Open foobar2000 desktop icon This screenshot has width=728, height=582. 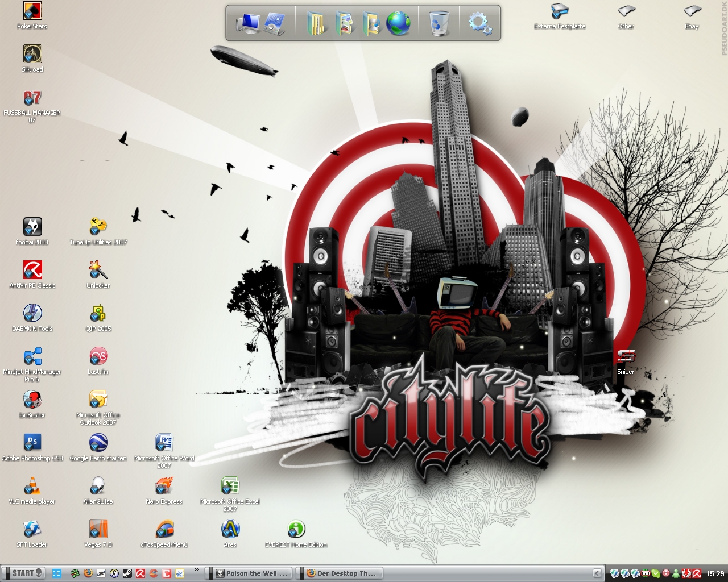pyautogui.click(x=32, y=227)
